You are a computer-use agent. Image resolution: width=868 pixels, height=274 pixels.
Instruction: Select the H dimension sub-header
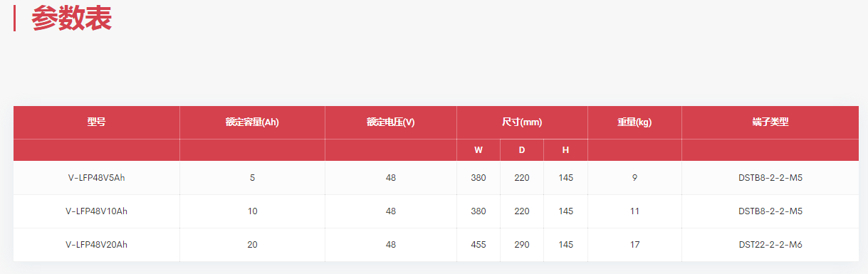565,150
